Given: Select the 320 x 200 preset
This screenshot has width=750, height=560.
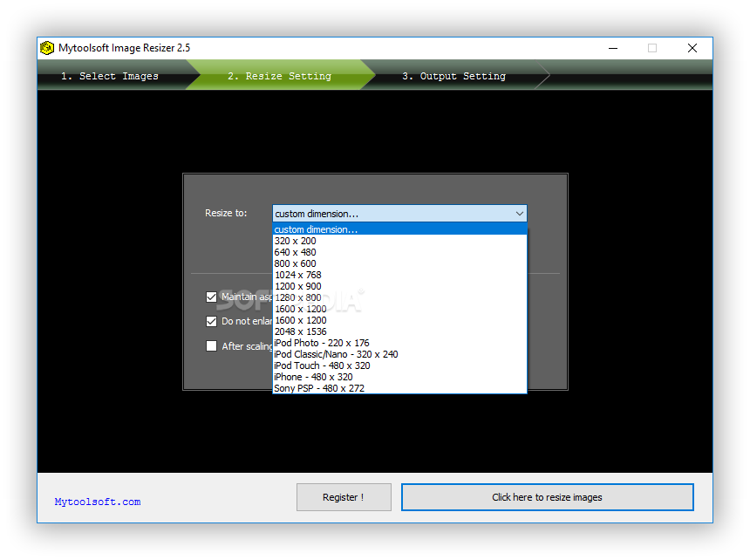Looking at the screenshot, I should coord(400,241).
